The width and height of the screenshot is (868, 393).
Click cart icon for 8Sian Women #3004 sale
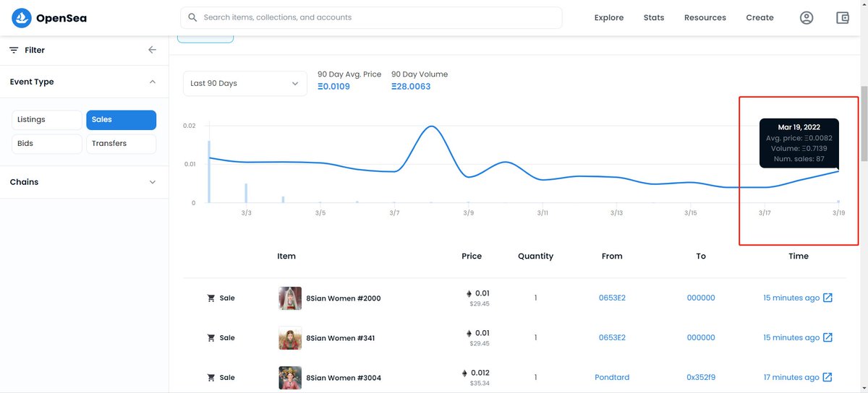(211, 377)
